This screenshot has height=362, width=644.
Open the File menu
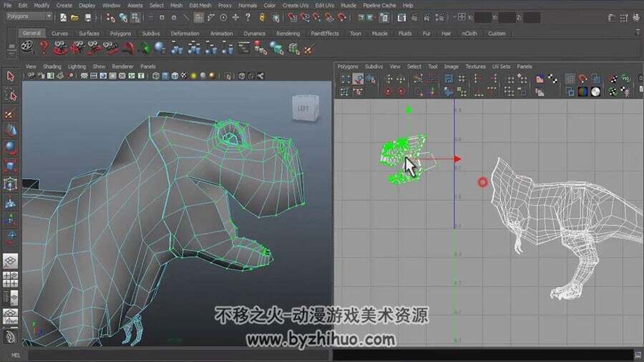(x=8, y=5)
